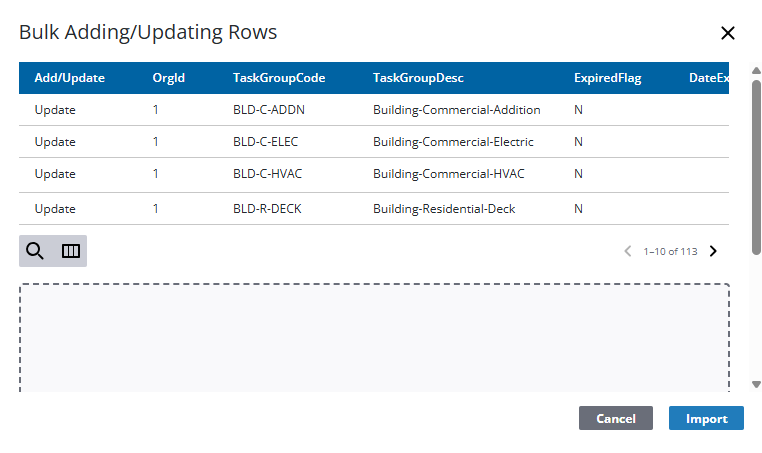Sort by the OrgId column header

click(168, 78)
